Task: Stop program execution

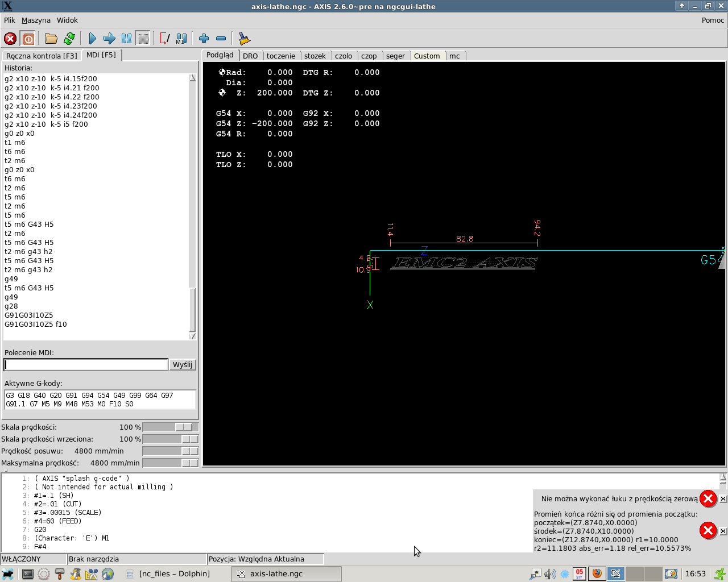Action: point(143,39)
